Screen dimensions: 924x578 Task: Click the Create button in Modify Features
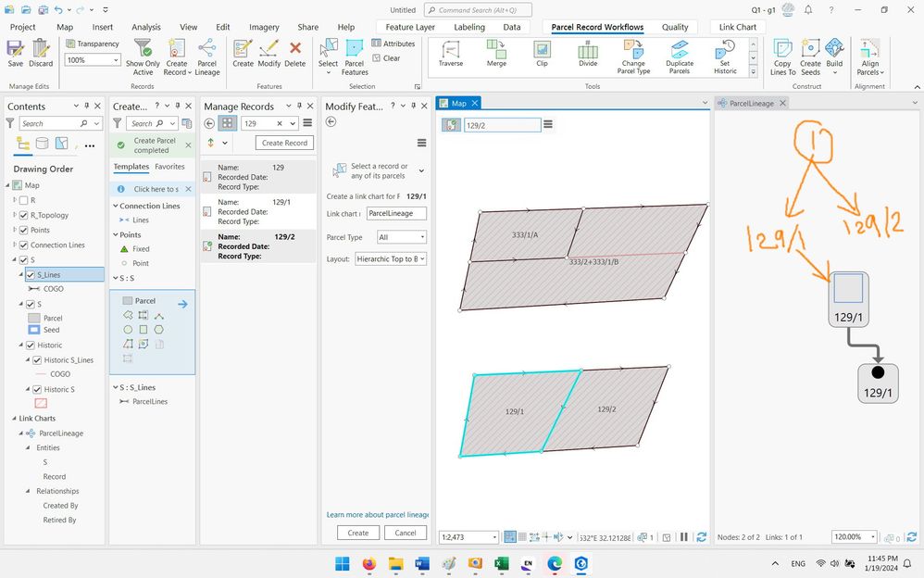pos(358,533)
